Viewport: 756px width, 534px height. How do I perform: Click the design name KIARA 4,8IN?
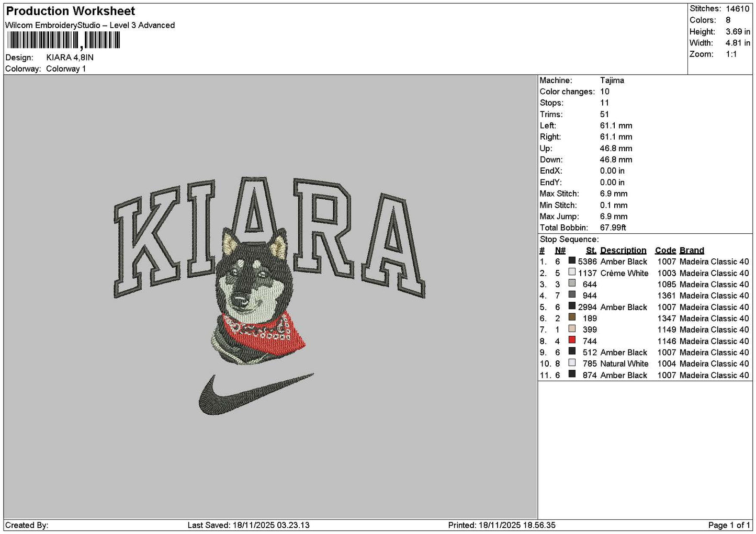[70, 58]
